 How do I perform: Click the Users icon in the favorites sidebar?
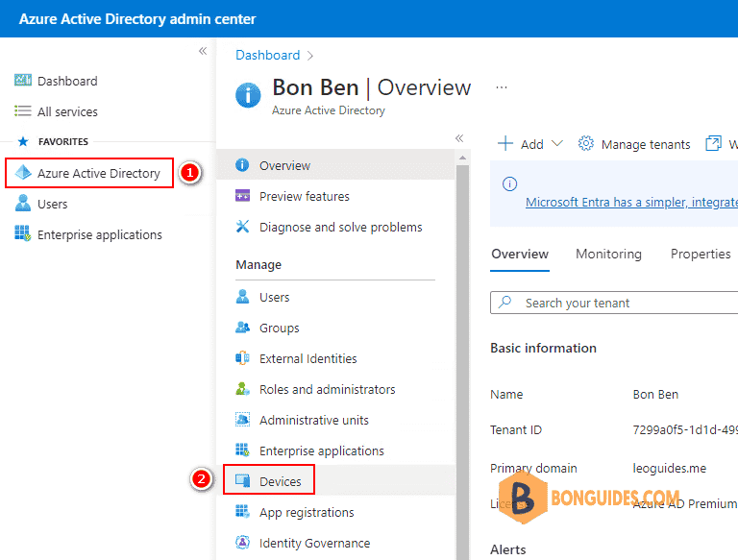[23, 204]
